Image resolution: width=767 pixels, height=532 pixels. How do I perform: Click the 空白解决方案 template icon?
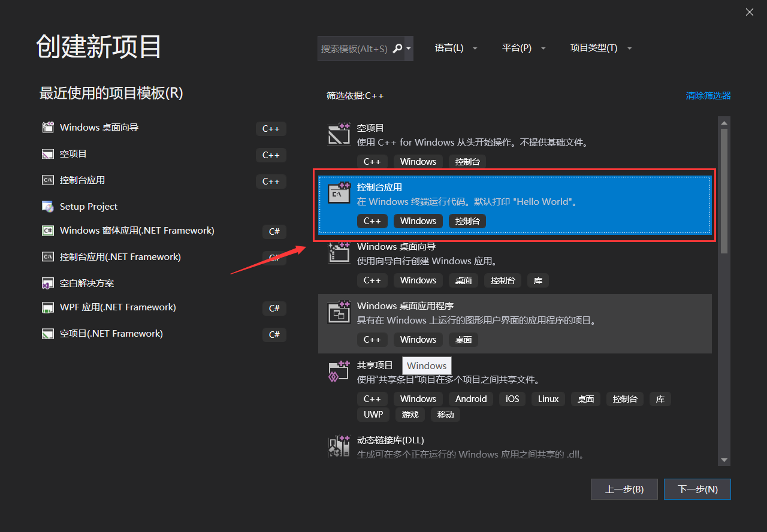(x=47, y=282)
